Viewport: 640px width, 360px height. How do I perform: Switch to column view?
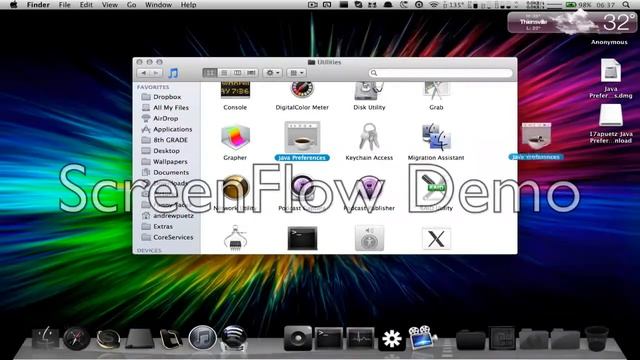click(x=237, y=73)
